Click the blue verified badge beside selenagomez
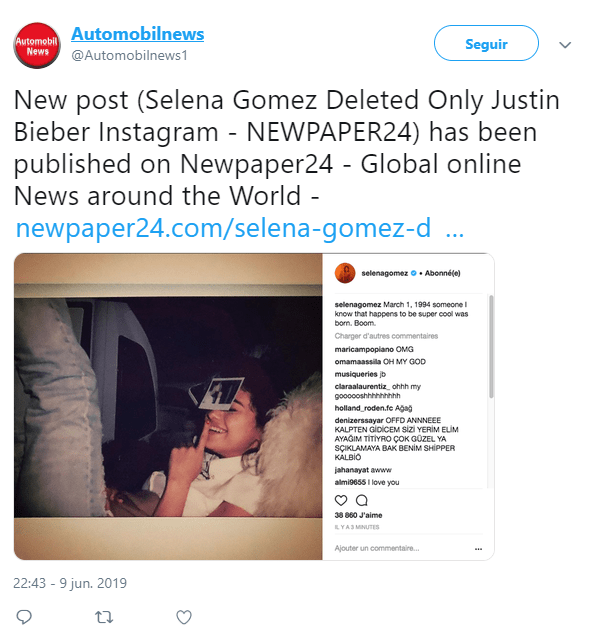Image resolution: width=590 pixels, height=643 pixels. [x=413, y=273]
